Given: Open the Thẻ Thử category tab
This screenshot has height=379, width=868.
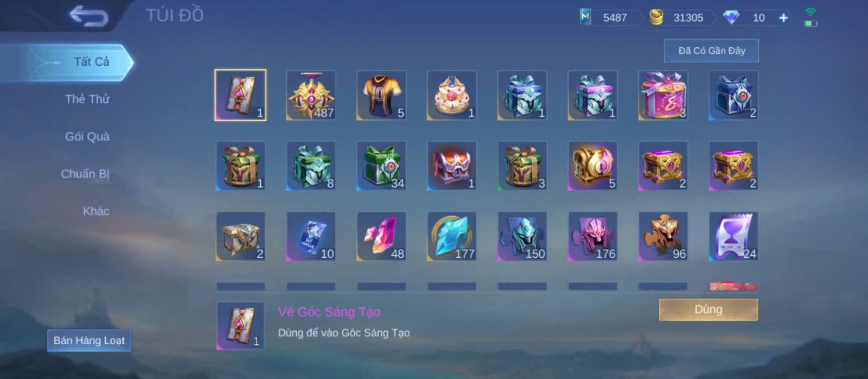Looking at the screenshot, I should [x=87, y=99].
